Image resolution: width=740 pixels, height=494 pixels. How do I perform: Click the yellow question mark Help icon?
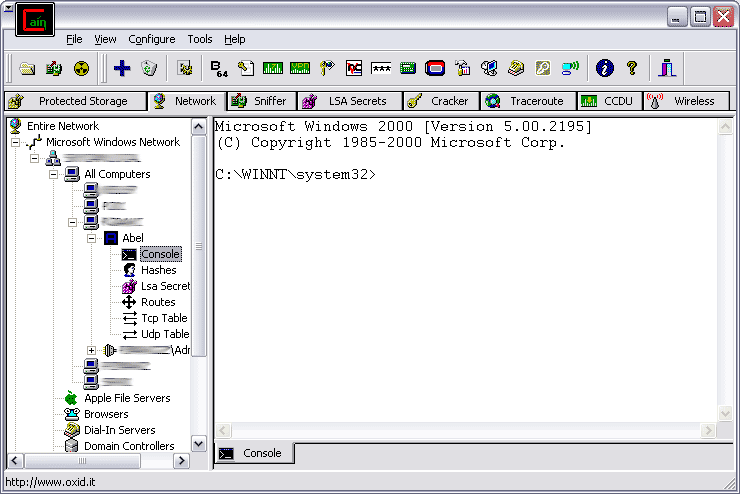(x=631, y=68)
